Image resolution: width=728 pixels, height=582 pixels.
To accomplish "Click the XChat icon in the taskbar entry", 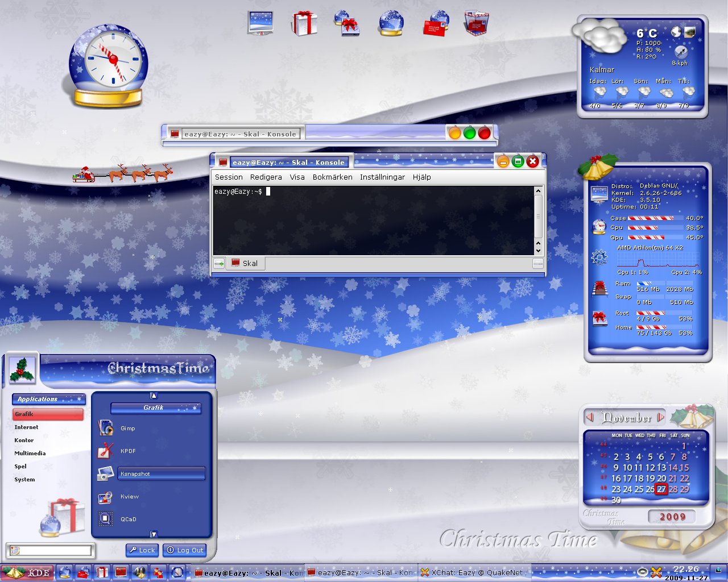I will click(x=424, y=573).
